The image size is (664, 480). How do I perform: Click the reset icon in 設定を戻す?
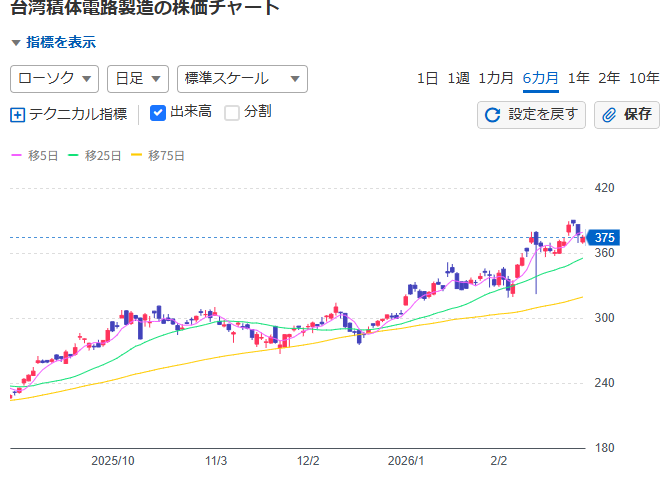(x=492, y=115)
